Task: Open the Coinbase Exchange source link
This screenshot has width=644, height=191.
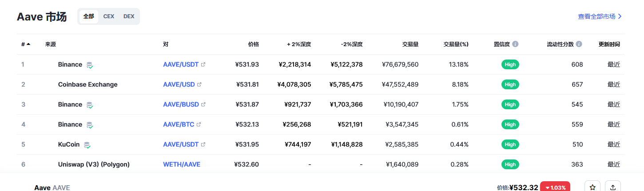Action: click(x=87, y=84)
